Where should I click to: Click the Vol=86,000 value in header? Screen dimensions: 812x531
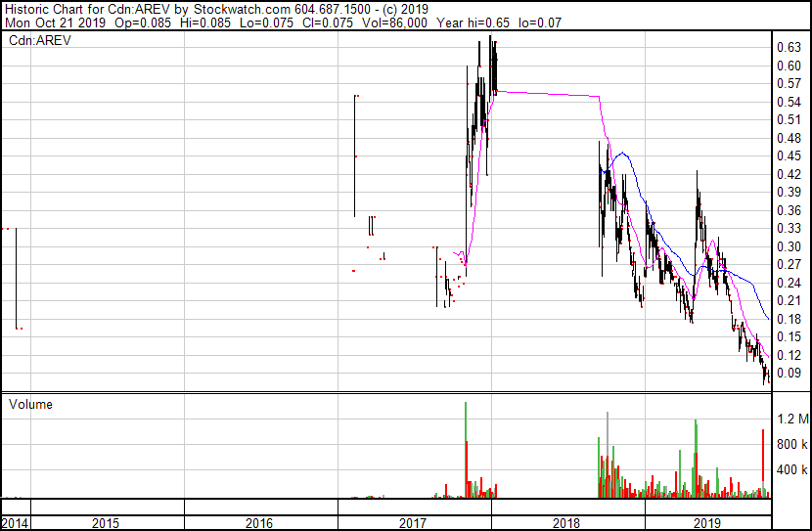(394, 22)
